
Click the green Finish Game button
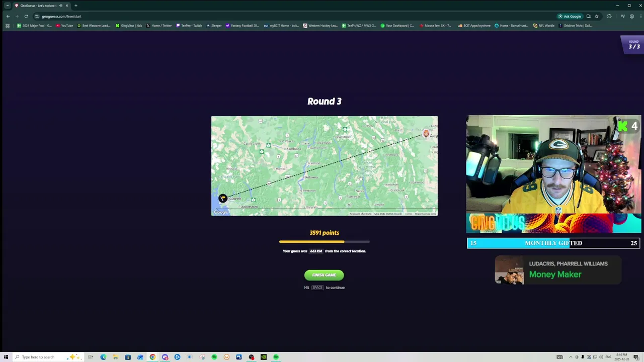coord(324,275)
